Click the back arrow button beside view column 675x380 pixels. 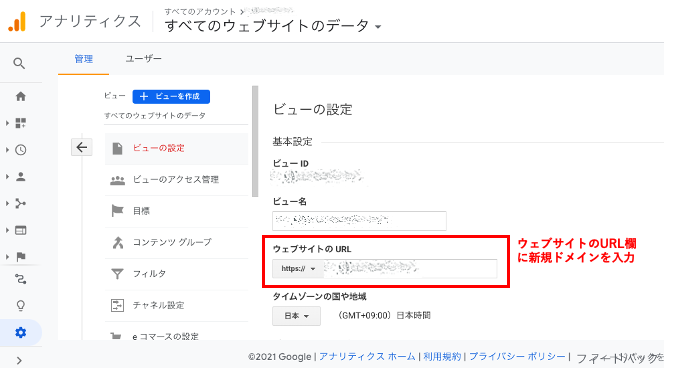pyautogui.click(x=81, y=147)
